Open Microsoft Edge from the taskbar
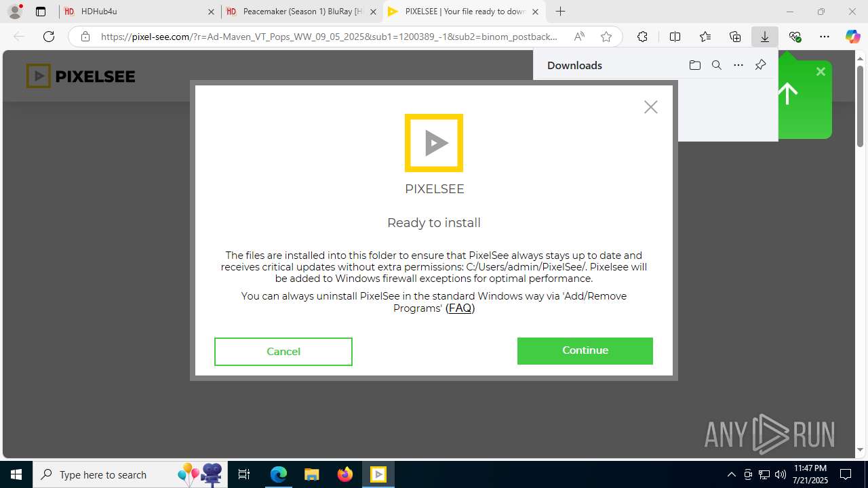The width and height of the screenshot is (868, 488). tap(279, 474)
